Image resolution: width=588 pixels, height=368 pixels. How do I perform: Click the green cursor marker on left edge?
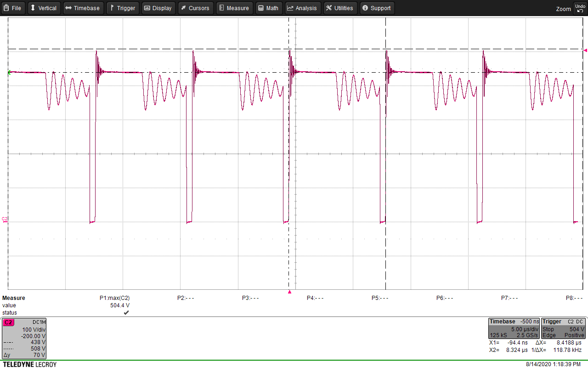(x=9, y=72)
